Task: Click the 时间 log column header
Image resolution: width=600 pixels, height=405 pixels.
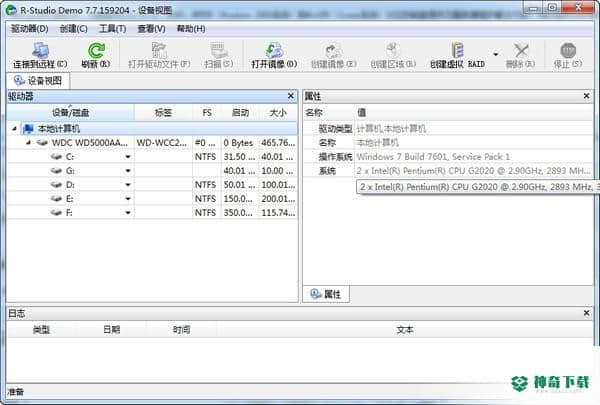Action: (181, 330)
